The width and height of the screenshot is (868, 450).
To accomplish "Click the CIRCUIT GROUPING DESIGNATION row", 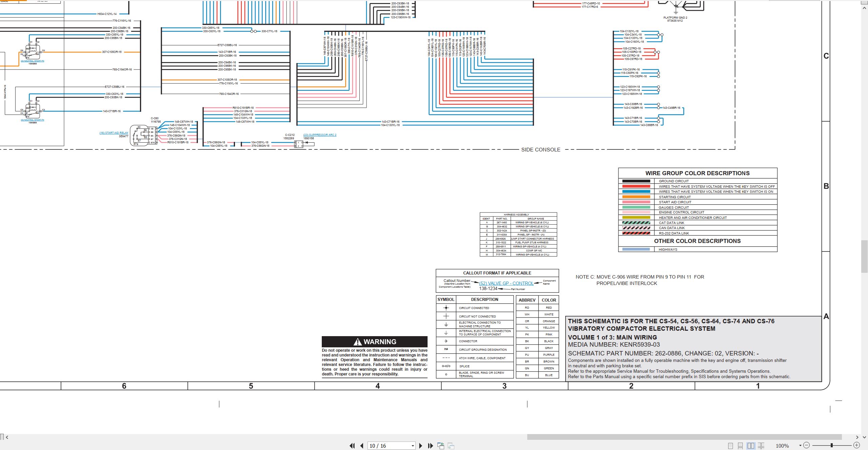I will pos(475,349).
